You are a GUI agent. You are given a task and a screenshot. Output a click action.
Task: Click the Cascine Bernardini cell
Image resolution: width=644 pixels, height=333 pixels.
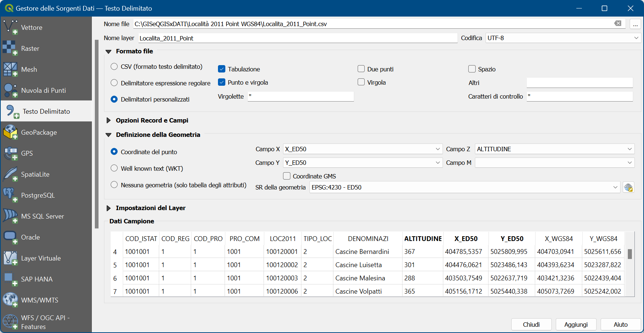pyautogui.click(x=368, y=252)
